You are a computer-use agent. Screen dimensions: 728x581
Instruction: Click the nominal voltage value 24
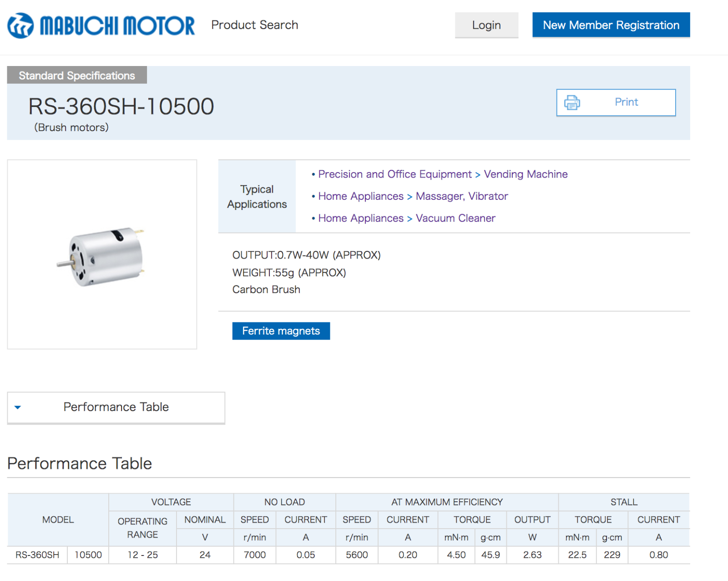click(205, 555)
